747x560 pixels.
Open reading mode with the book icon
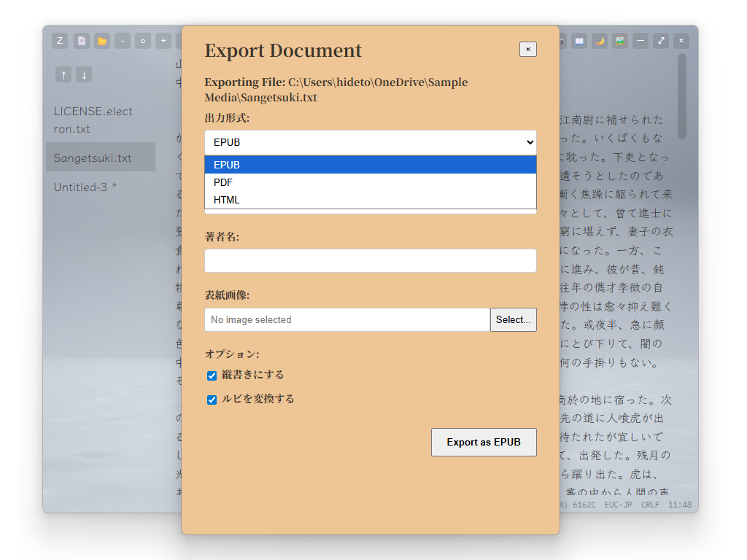tap(579, 40)
